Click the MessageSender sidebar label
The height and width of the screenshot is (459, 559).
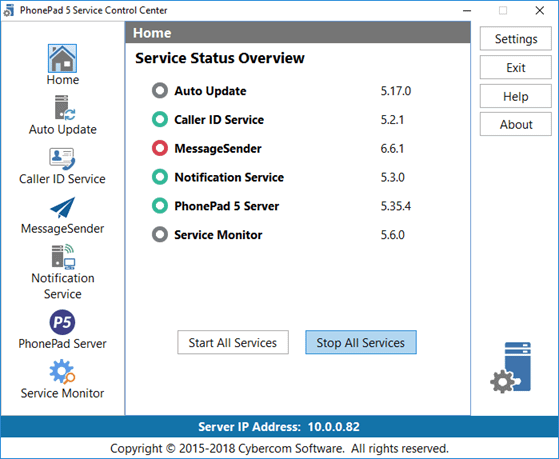[x=62, y=228]
